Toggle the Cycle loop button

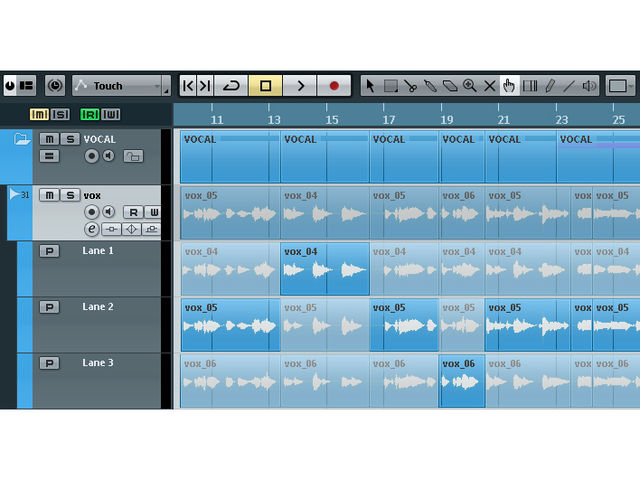point(231,86)
